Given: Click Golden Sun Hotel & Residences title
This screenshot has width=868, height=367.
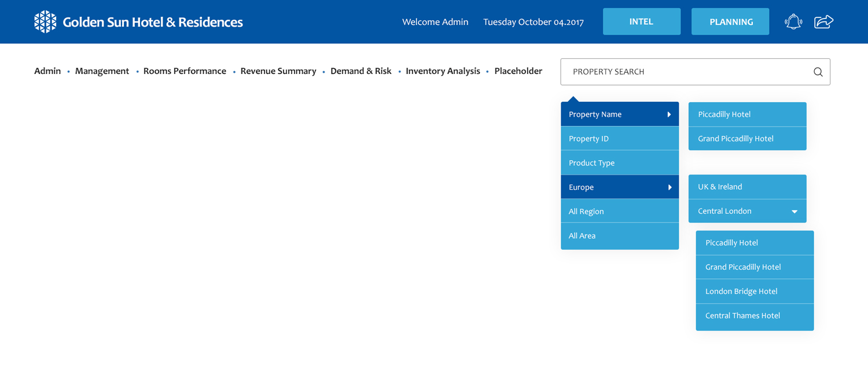Looking at the screenshot, I should 153,22.
